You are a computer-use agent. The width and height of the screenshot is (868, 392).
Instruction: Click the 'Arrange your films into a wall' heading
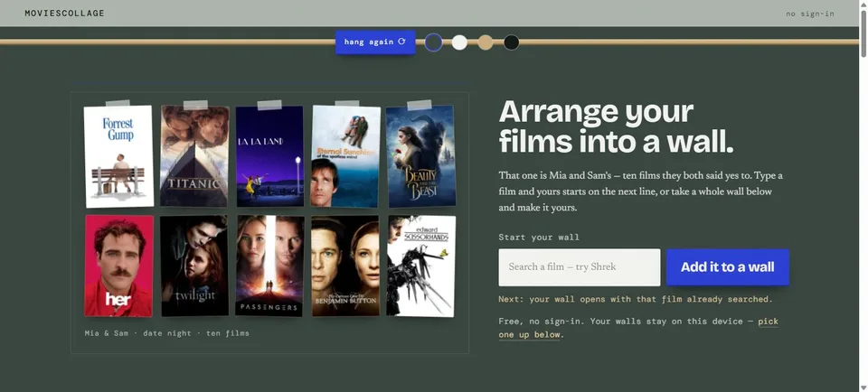pos(616,126)
